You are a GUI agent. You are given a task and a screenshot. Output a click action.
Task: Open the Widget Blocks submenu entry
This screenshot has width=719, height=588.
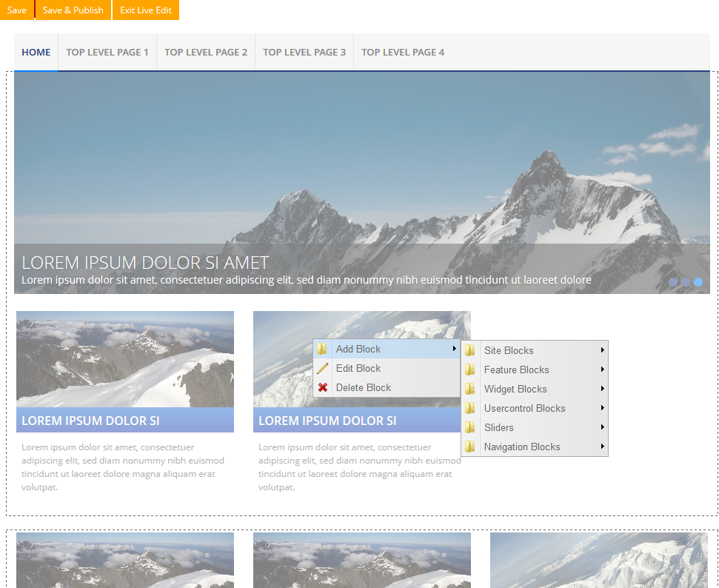[535, 389]
